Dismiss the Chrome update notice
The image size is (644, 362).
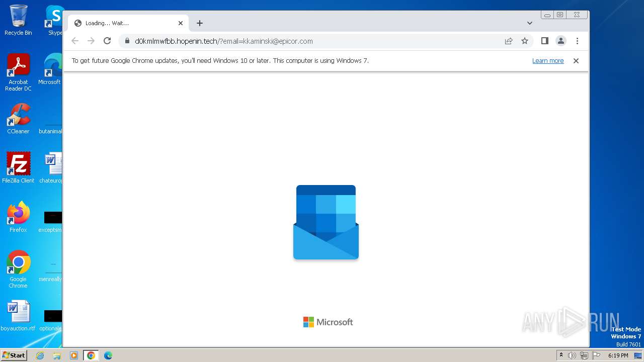pyautogui.click(x=576, y=61)
